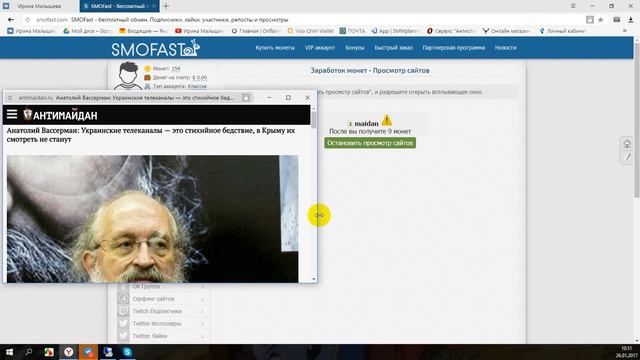Open the ПОЧТА bookmark

(x=352, y=31)
